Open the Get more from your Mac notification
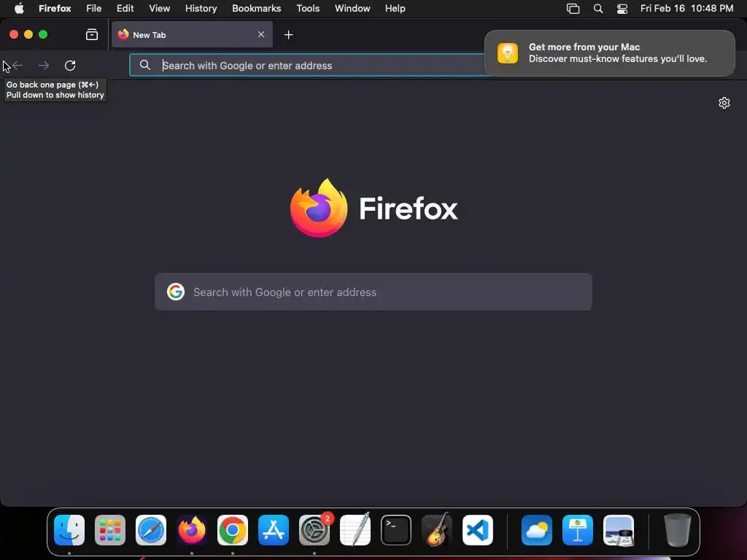This screenshot has height=560, width=747. [609, 52]
